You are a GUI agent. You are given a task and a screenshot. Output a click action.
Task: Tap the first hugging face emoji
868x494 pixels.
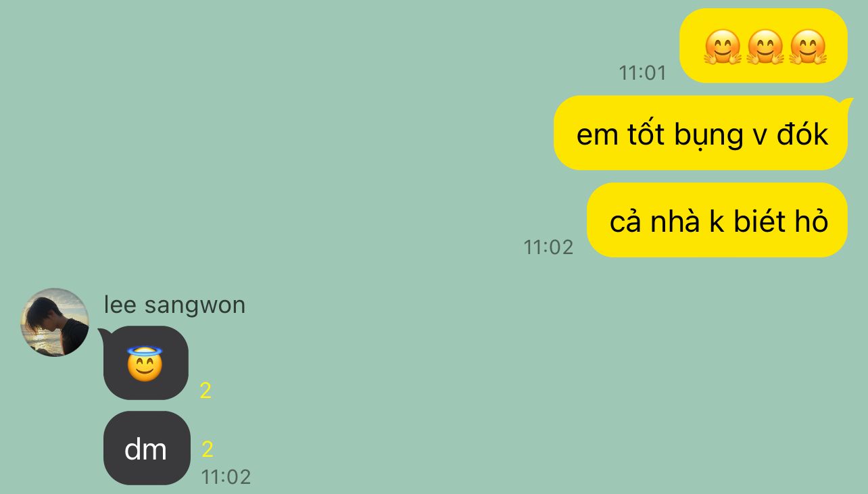coord(723,47)
